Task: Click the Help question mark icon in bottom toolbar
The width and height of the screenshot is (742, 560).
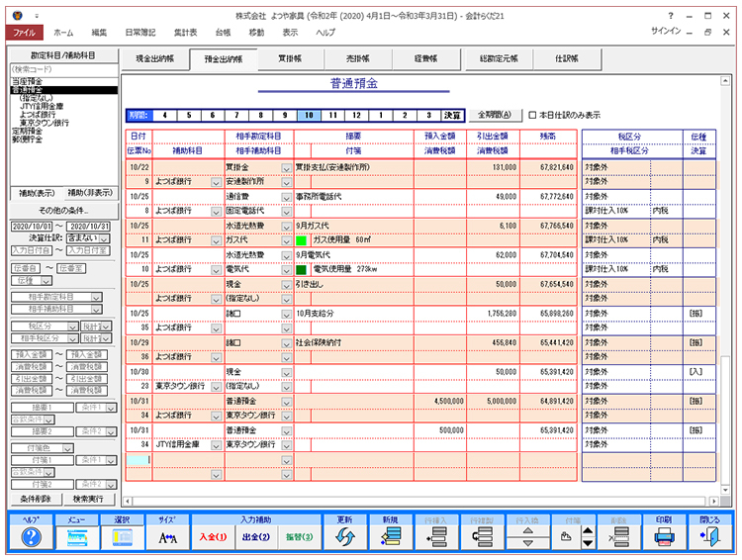Action: pyautogui.click(x=32, y=537)
